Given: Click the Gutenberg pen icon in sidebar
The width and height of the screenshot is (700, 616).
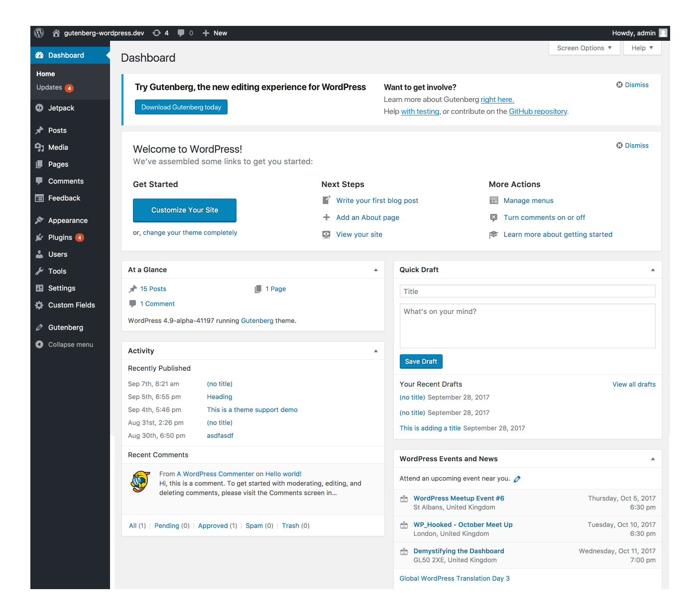Looking at the screenshot, I should pyautogui.click(x=39, y=327).
